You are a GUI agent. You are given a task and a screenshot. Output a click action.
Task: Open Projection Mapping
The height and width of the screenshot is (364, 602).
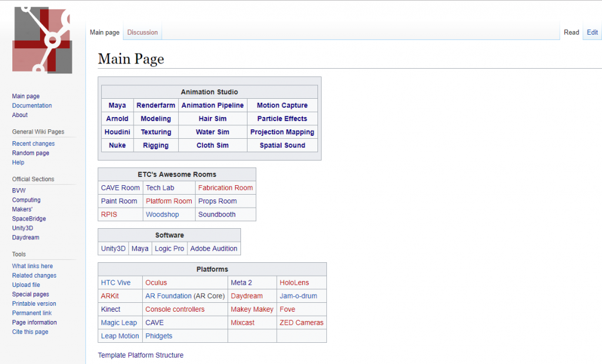(282, 132)
